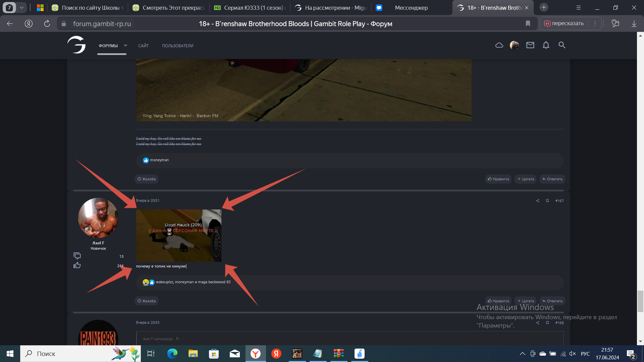Click the Gambit forum logo
Screen dimensions: 644x362
(77, 45)
